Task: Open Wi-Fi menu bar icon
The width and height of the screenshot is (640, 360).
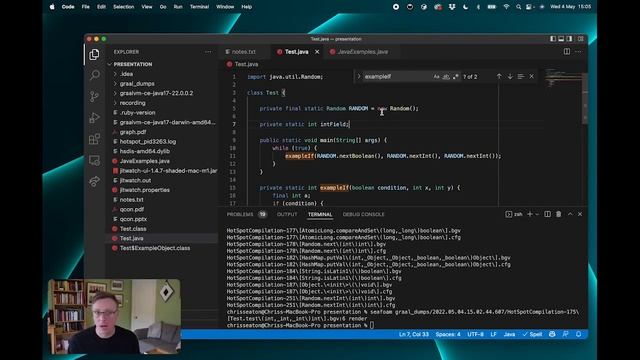Action: pyautogui.click(x=506, y=7)
